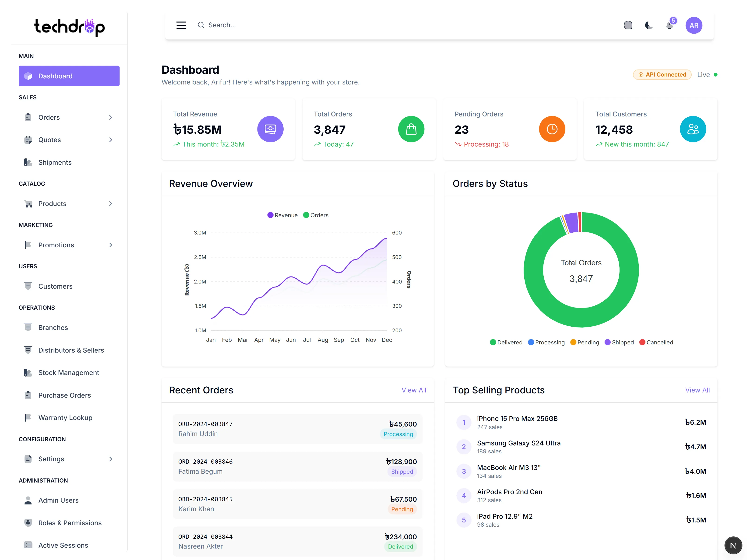Viewport: 747px width, 560px height.
Task: Click the Warranty Lookup flag icon
Action: coord(28,418)
